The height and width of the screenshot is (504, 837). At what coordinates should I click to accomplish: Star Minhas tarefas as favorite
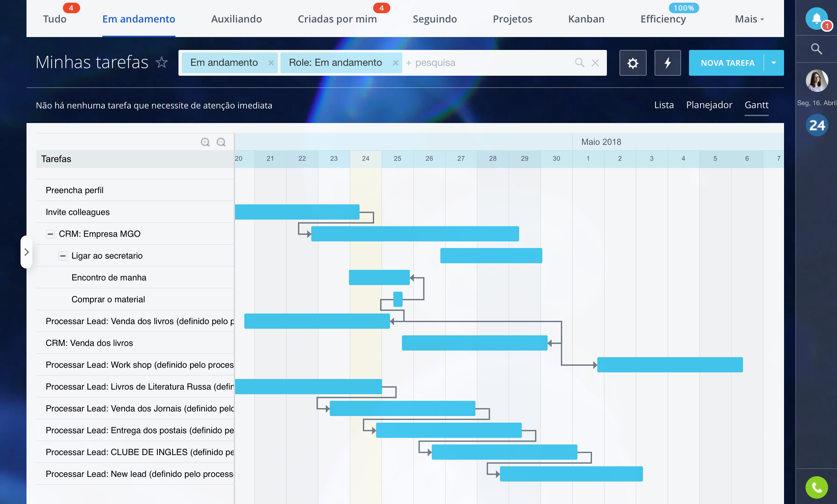point(162,62)
